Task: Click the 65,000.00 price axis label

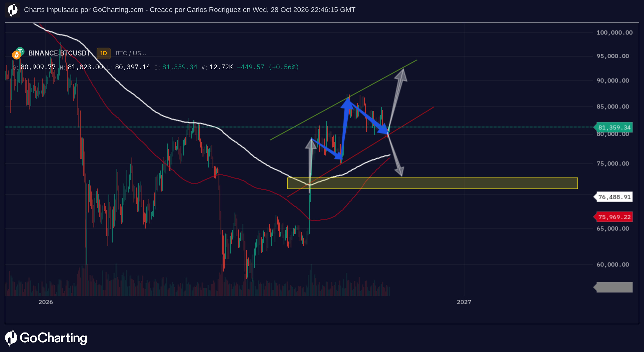Action: tap(613, 228)
